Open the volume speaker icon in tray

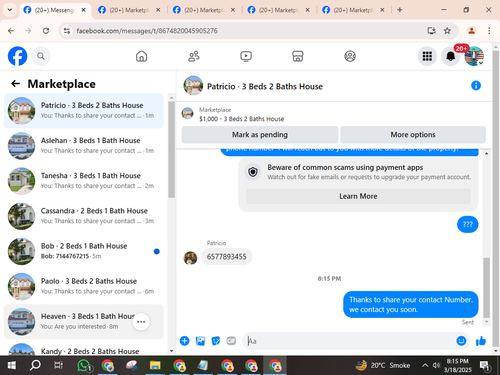tap(436, 365)
